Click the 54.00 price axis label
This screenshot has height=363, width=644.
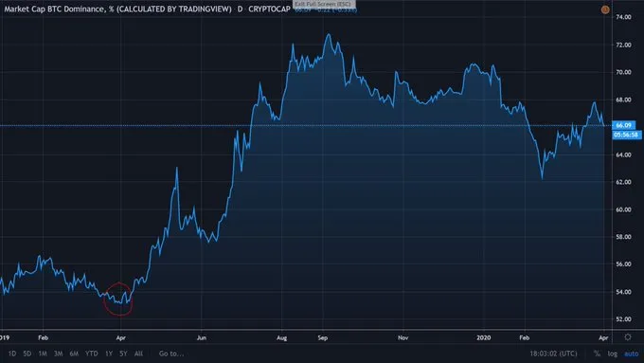point(623,292)
